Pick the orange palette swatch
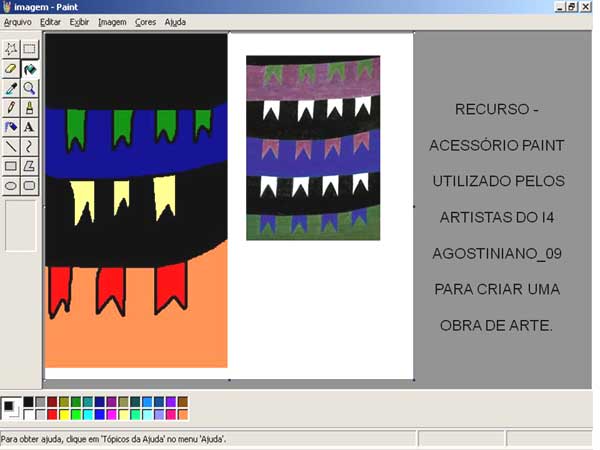 [183, 414]
